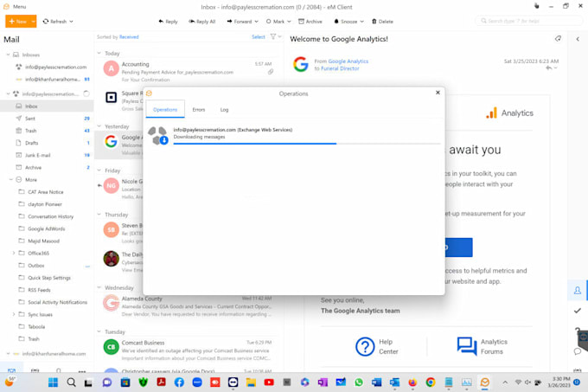This screenshot has height=392, width=588.
Task: Click the New message button
Action: [17, 22]
